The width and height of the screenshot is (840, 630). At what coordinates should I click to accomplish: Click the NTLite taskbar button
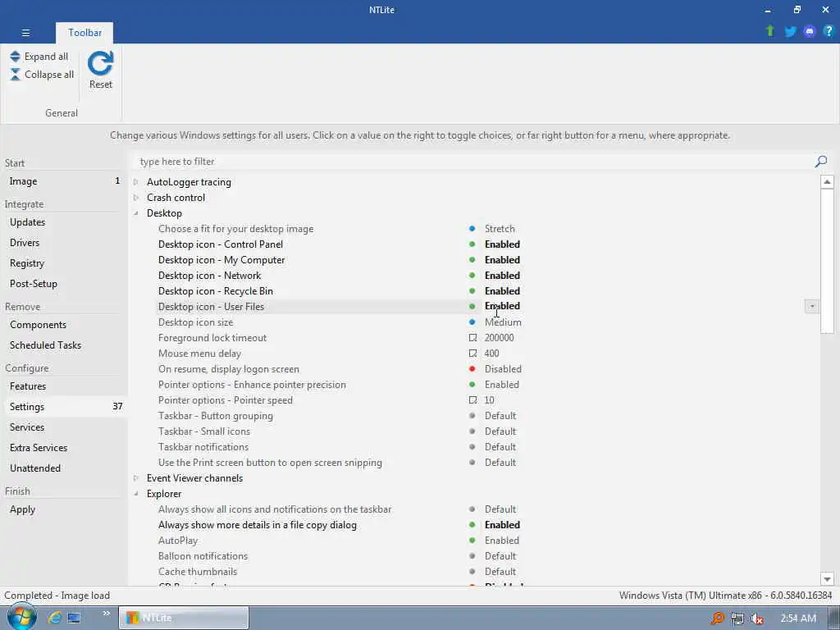click(x=183, y=618)
